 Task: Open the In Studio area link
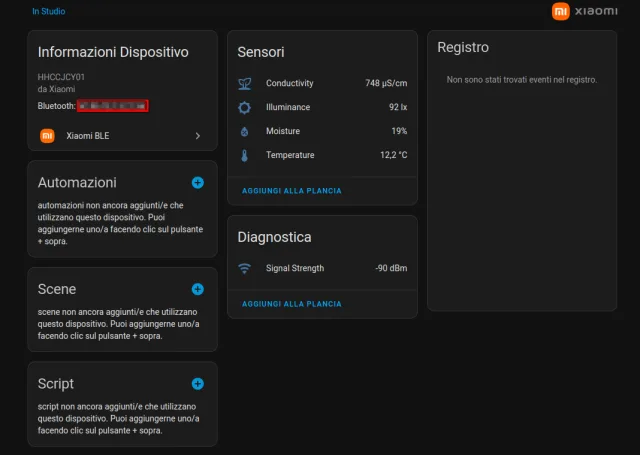49,12
